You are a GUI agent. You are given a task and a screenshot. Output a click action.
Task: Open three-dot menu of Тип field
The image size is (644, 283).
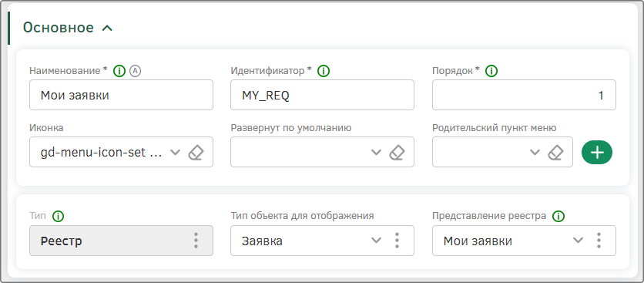(196, 241)
